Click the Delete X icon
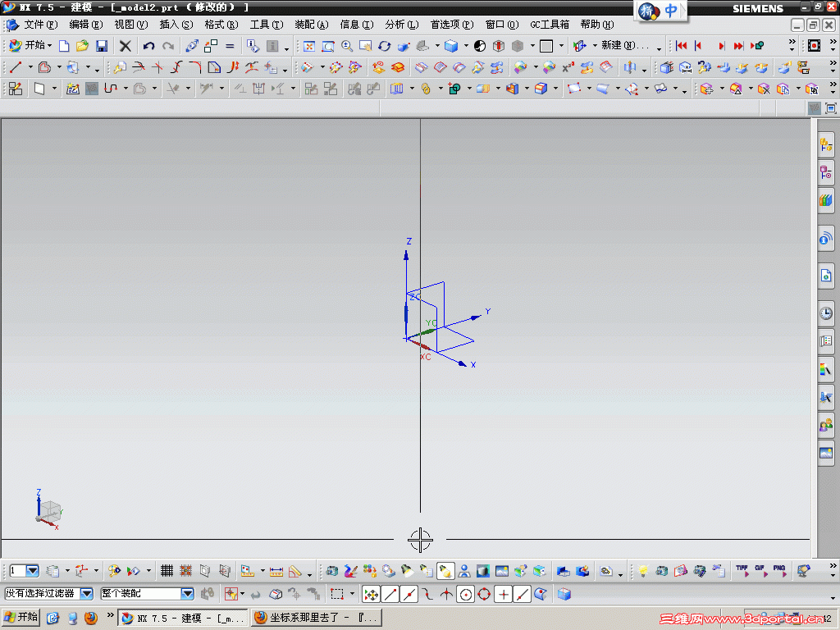 (126, 46)
